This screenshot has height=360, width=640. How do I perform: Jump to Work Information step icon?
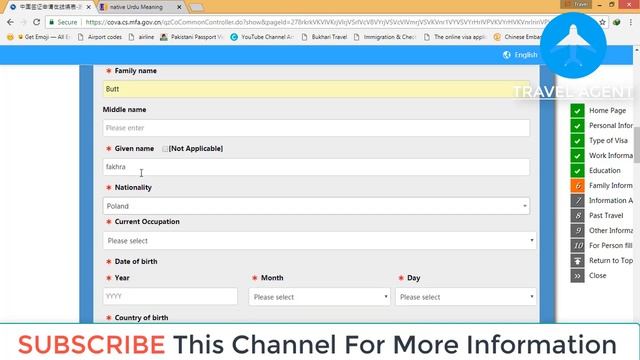click(x=577, y=156)
